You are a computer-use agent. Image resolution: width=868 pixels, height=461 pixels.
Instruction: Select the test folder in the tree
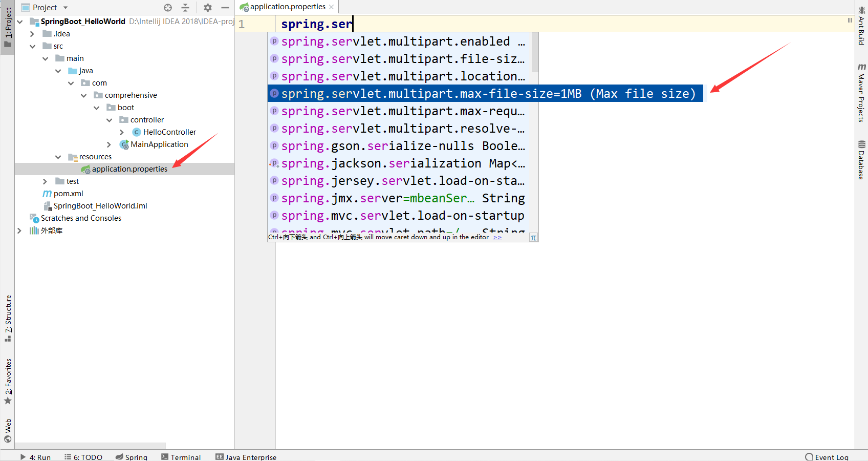tap(73, 181)
